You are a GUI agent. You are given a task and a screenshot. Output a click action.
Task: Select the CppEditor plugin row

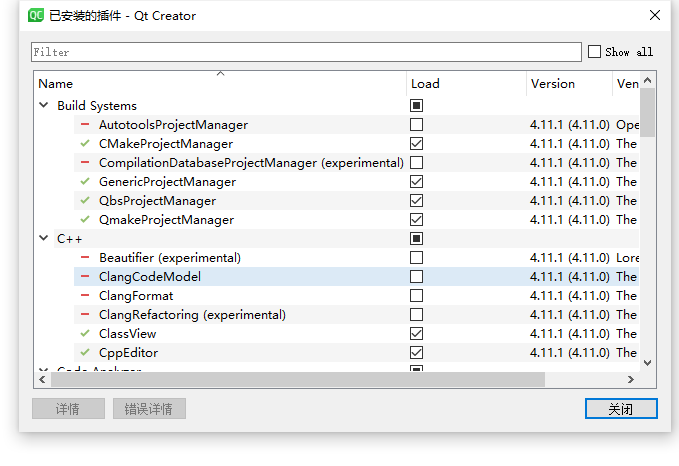pyautogui.click(x=356, y=353)
